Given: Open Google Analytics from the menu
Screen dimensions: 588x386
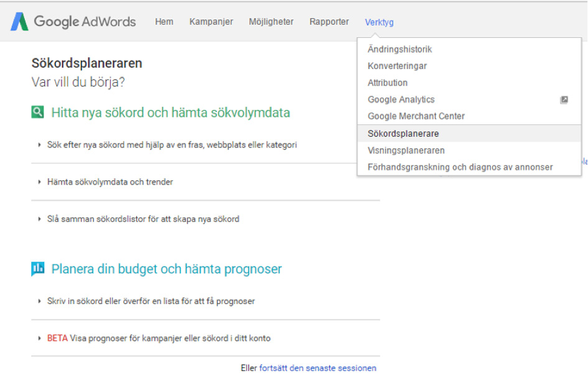Looking at the screenshot, I should [469, 99].
